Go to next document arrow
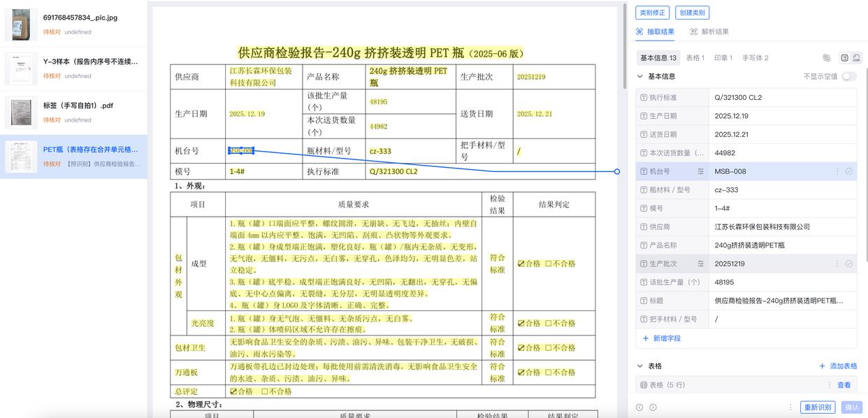This screenshot has height=418, width=868. pyautogui.click(x=653, y=408)
